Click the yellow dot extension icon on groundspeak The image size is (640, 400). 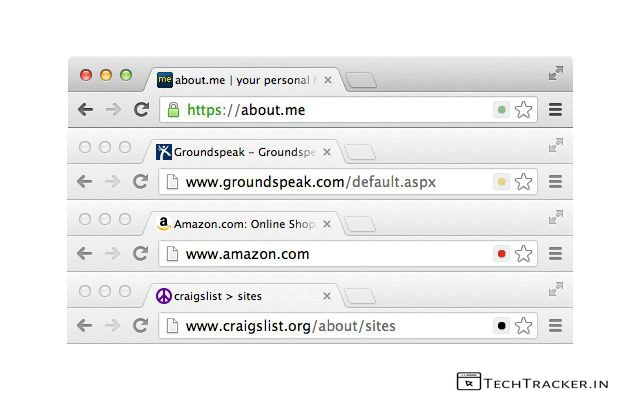click(502, 182)
